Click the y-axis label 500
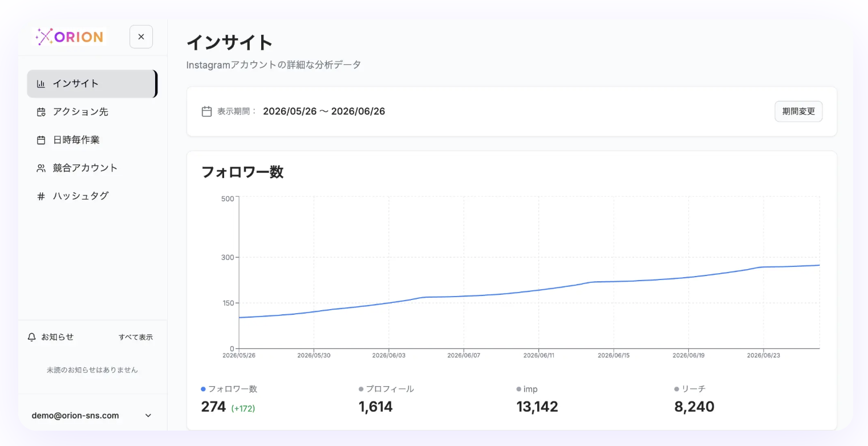868x446 pixels. point(228,198)
